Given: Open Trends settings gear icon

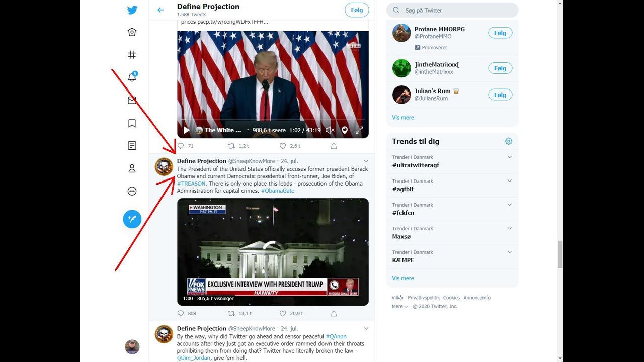Looking at the screenshot, I should 508,141.
